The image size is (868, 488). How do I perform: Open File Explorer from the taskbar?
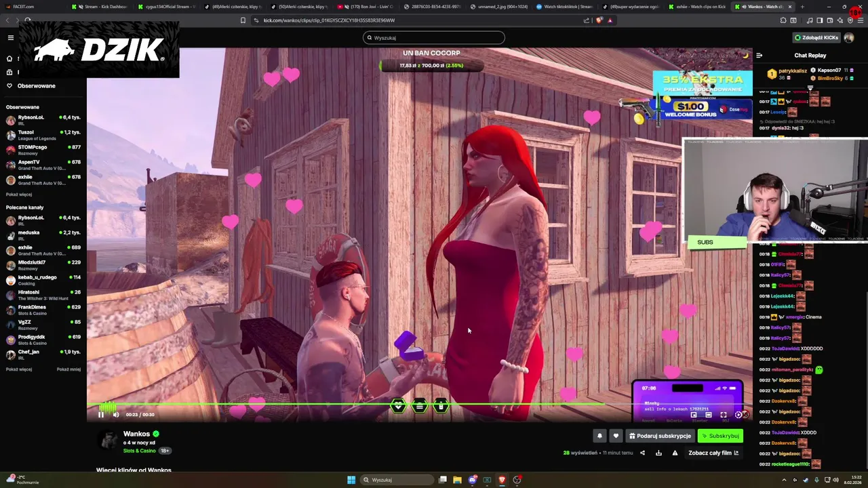[457, 480]
